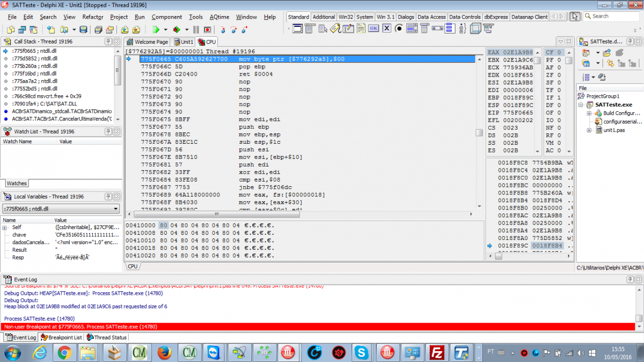Expand the Build Configurations tree node
Screen dimensions: 644x362
pos(589,113)
